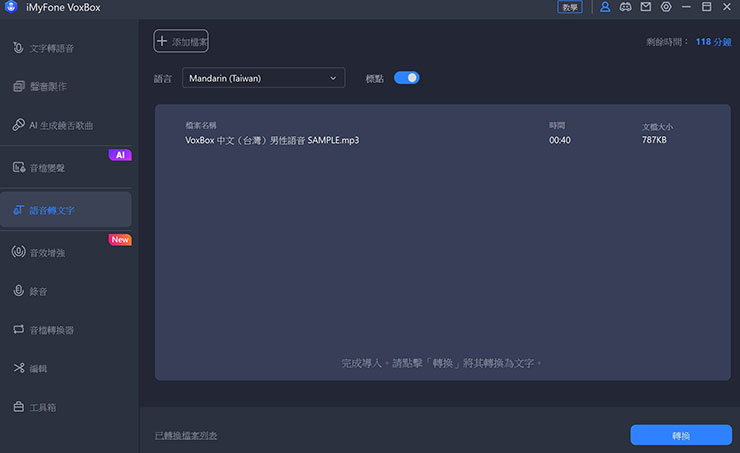Click the language dropdown chevron arrow
Image resolution: width=740 pixels, height=453 pixels.
(x=333, y=78)
